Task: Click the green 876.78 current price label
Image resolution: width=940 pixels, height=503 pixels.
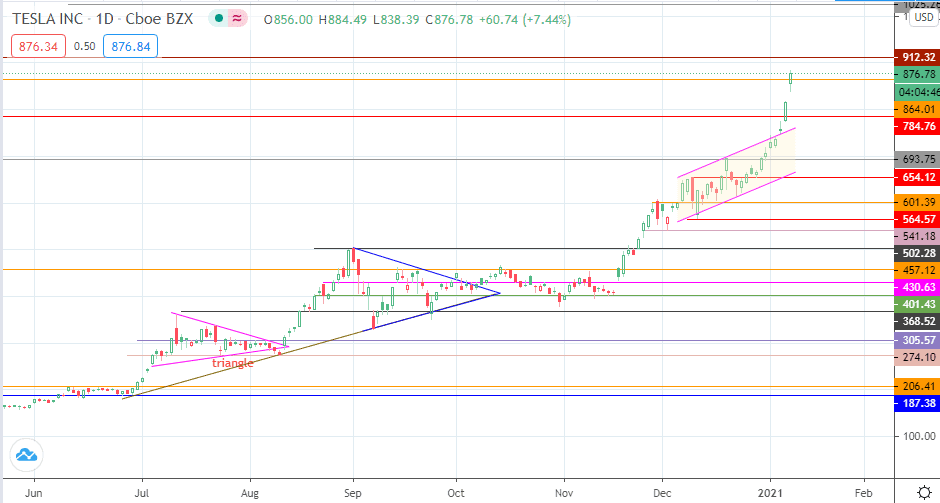Action: click(917, 74)
